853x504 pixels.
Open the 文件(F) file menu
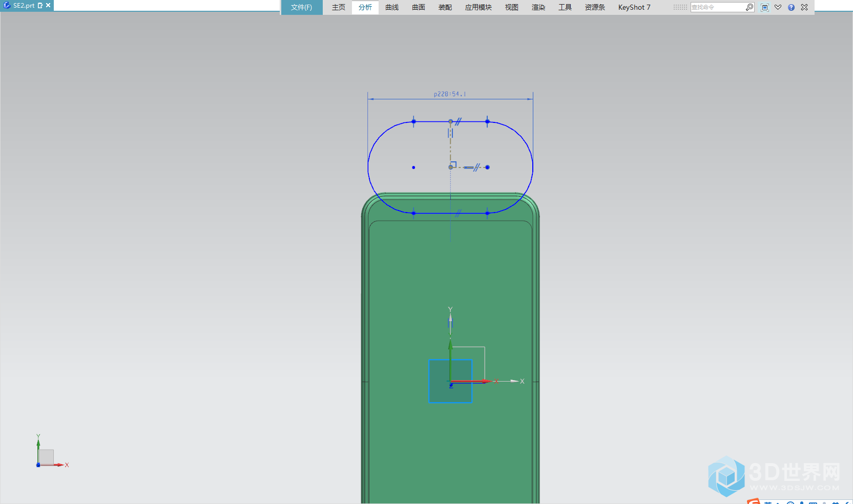tap(301, 7)
